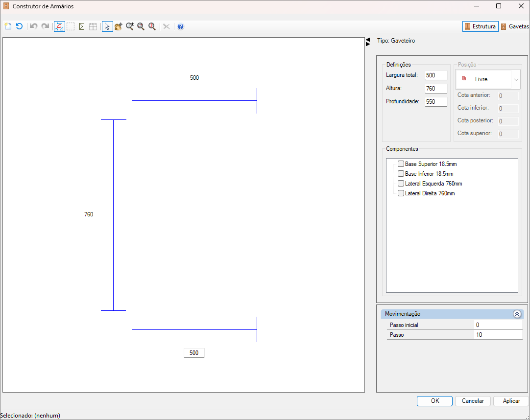This screenshot has width=530, height=420.
Task: Open help with the question mark icon
Action: coord(180,26)
